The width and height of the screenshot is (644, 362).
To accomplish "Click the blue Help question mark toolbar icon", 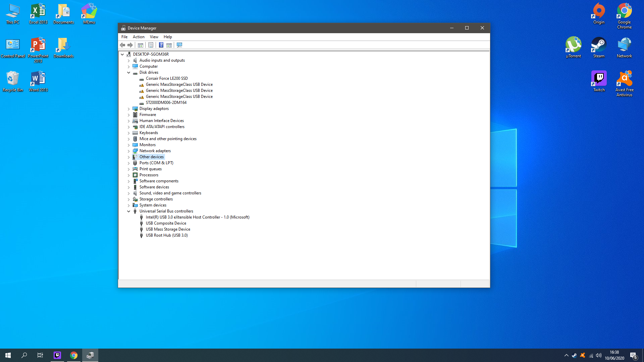I will 161,45.
